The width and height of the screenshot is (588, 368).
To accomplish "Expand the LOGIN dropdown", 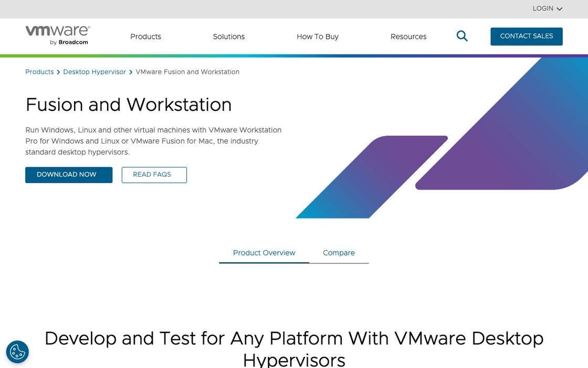I will (x=548, y=8).
